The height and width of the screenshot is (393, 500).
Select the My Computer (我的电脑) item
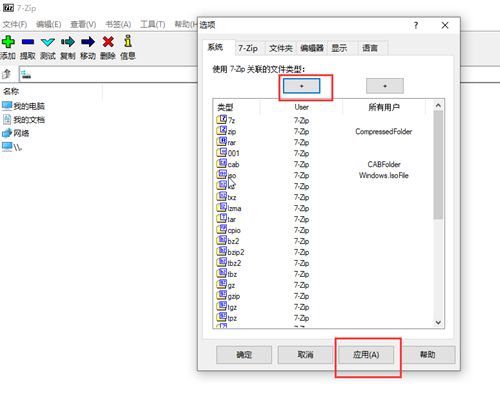23,106
